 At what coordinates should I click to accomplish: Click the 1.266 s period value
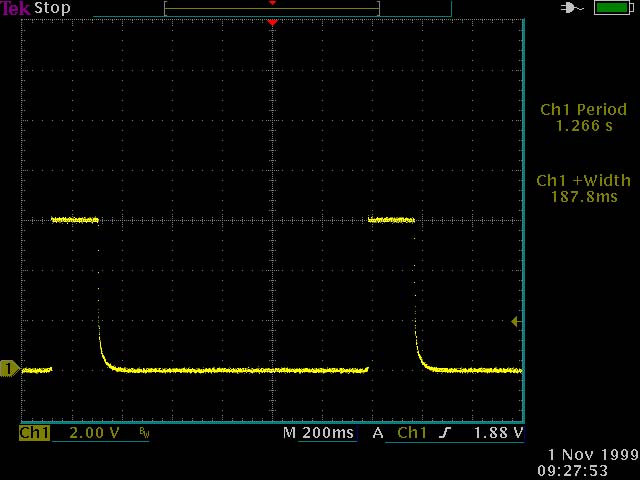pos(584,126)
